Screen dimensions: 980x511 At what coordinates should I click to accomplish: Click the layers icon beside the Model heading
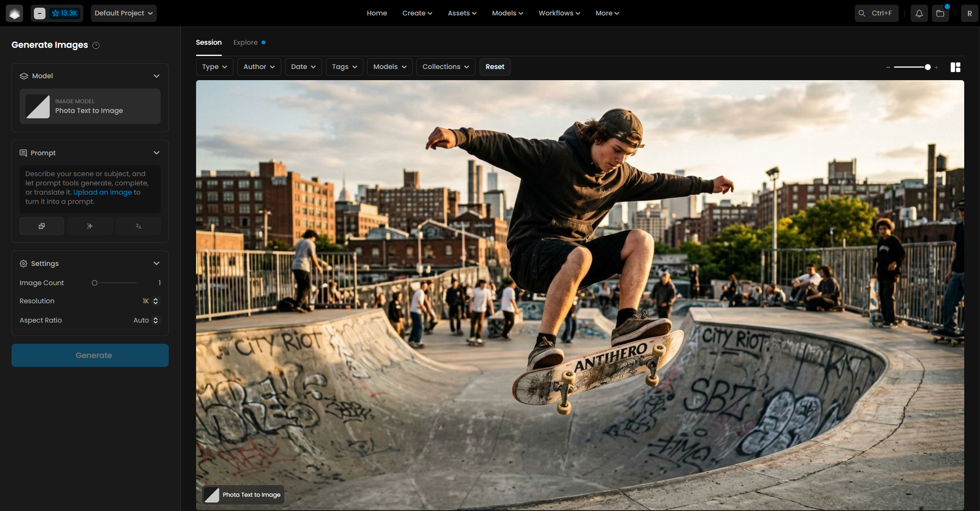24,76
